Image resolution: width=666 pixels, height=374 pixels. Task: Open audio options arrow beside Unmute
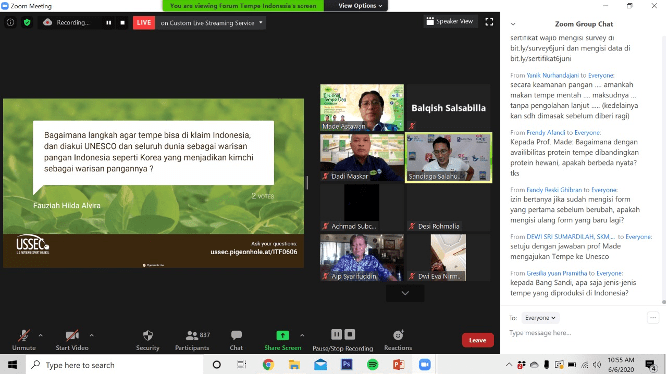click(x=40, y=335)
